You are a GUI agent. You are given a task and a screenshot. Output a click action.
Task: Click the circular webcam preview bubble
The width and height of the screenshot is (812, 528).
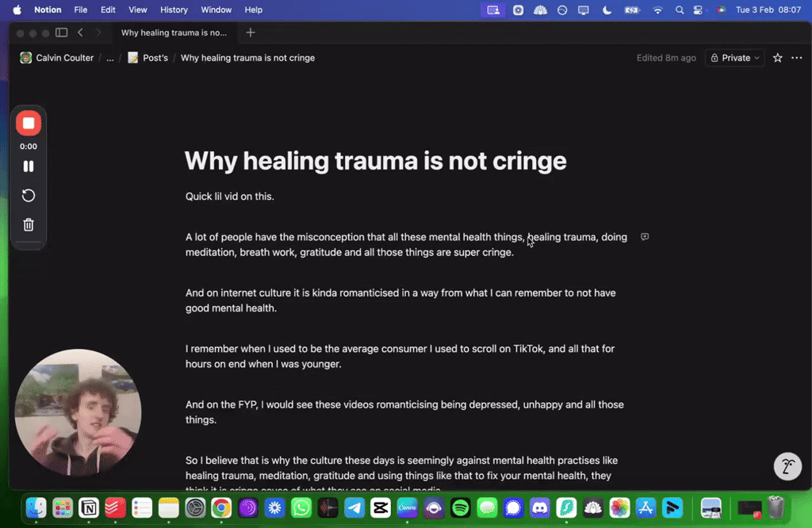pos(77,411)
